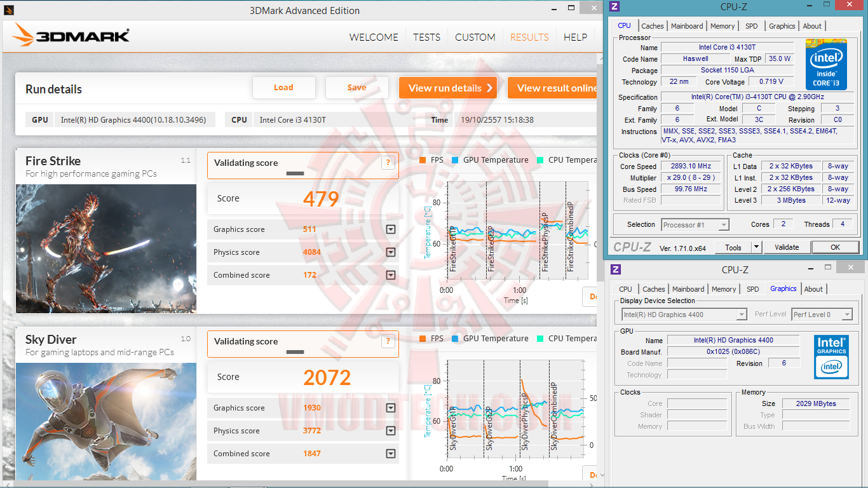This screenshot has width=868, height=488.
Task: Click the Memory Size value 2029 MBytes
Action: pos(816,403)
